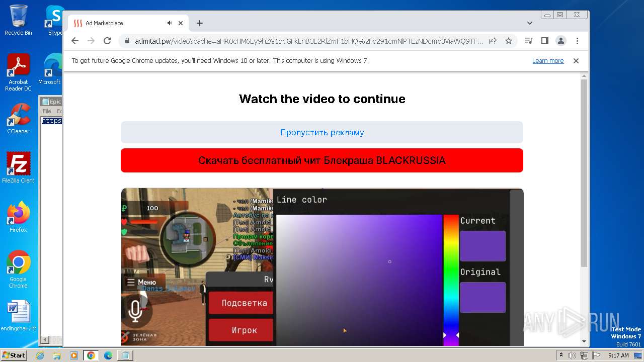Open the CCleaner desktop icon
This screenshot has height=362, width=644.
click(x=18, y=119)
